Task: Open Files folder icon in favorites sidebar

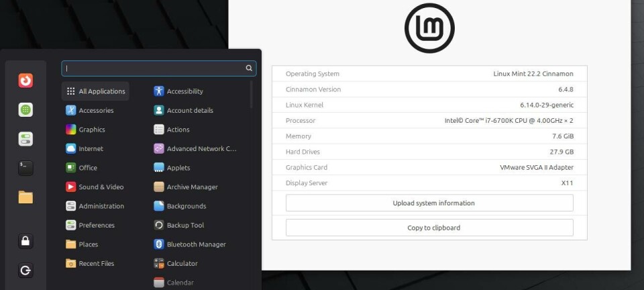Action: [25, 197]
